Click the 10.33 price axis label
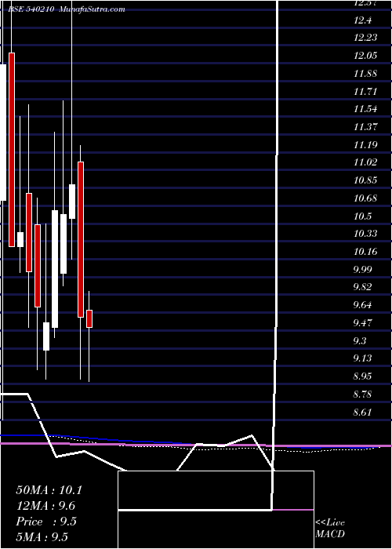 (x=366, y=234)
